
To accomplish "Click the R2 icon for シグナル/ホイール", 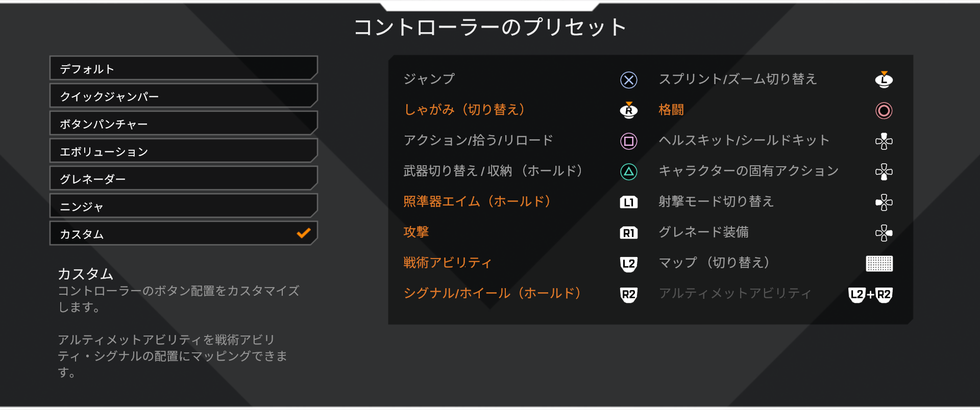I will pos(628,295).
